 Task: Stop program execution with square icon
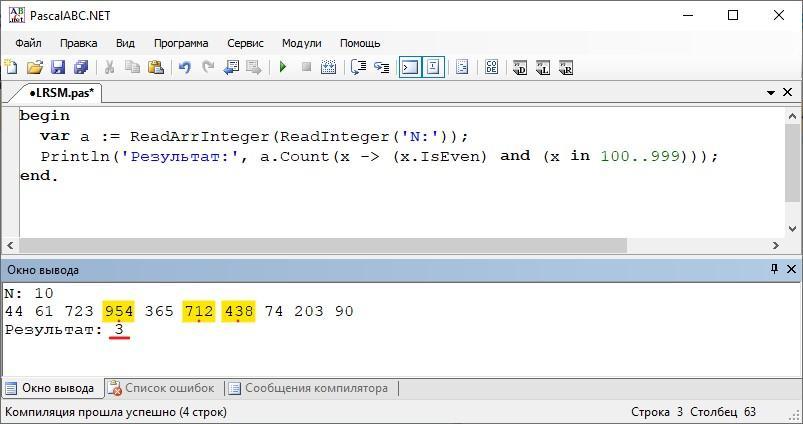[x=306, y=67]
